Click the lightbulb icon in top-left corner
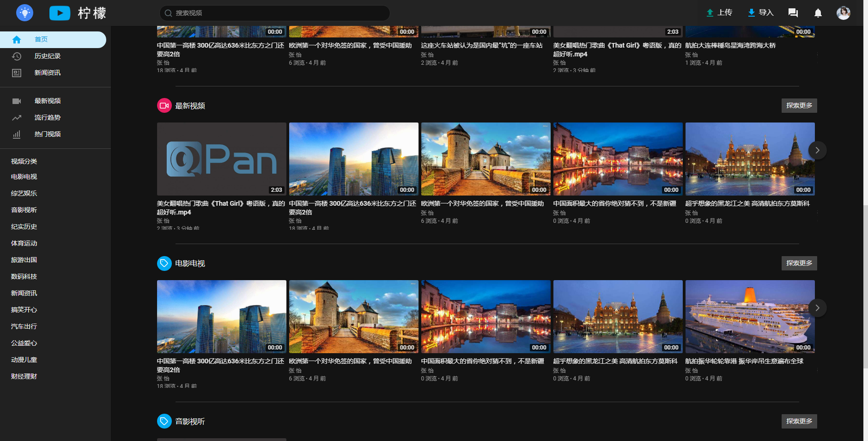The height and width of the screenshot is (441, 868). [24, 12]
